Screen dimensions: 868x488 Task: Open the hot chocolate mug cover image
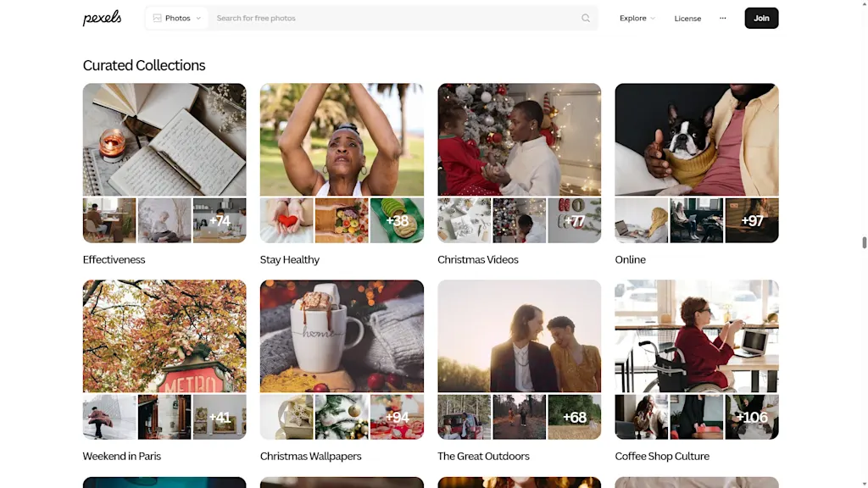[x=342, y=335]
